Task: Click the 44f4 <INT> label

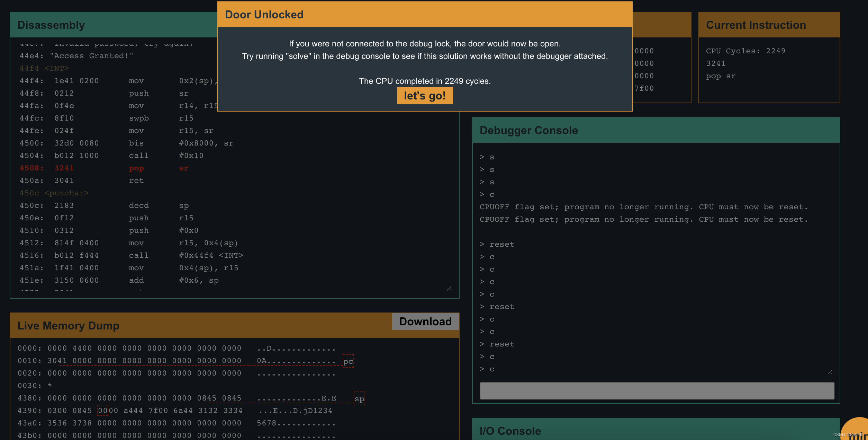Action: [44, 68]
